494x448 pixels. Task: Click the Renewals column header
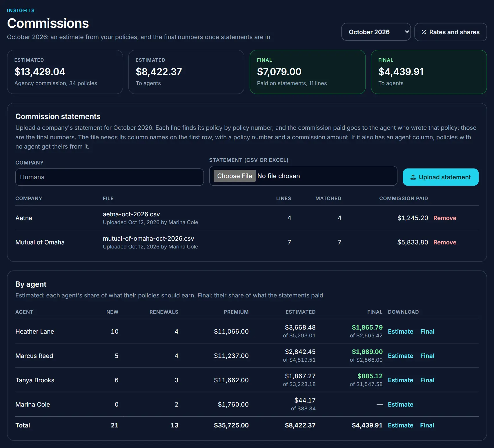(x=164, y=312)
